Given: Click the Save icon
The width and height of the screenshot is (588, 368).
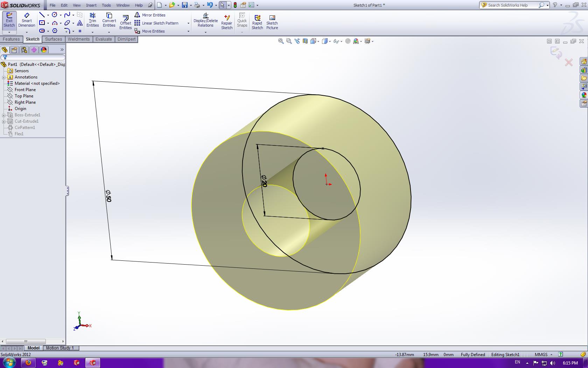Looking at the screenshot, I should pos(185,5).
